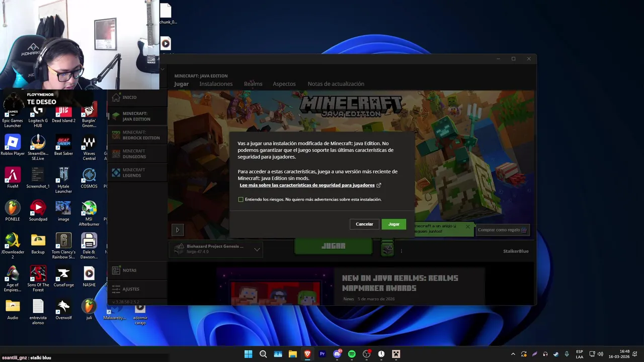This screenshot has width=644, height=362.
Task: Select 'entrevista alonso' document on desktop
Action: coord(38,312)
